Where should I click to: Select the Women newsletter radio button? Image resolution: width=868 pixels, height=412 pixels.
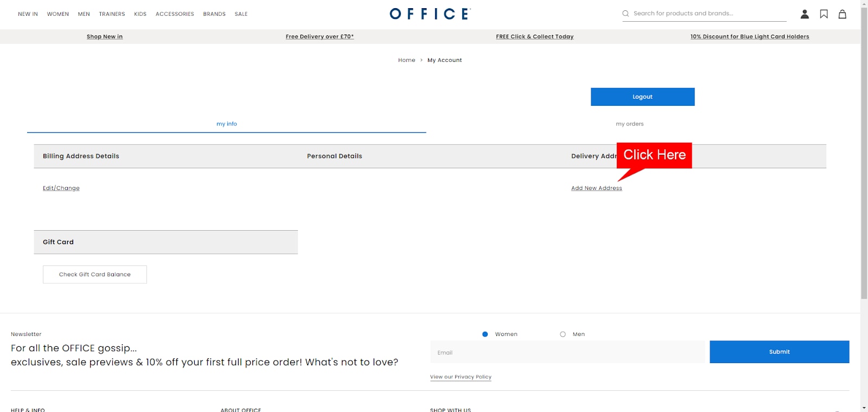pyautogui.click(x=485, y=334)
